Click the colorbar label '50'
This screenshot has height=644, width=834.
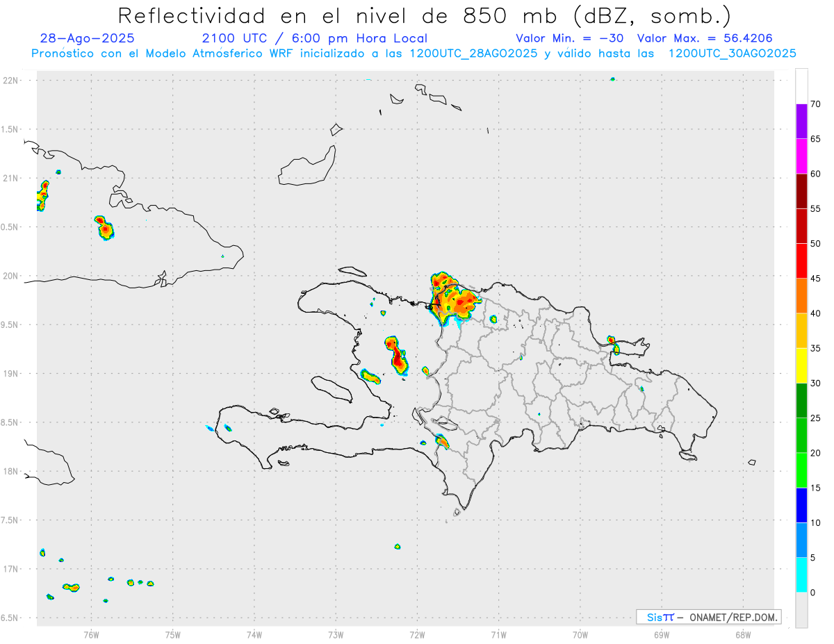tap(815, 244)
